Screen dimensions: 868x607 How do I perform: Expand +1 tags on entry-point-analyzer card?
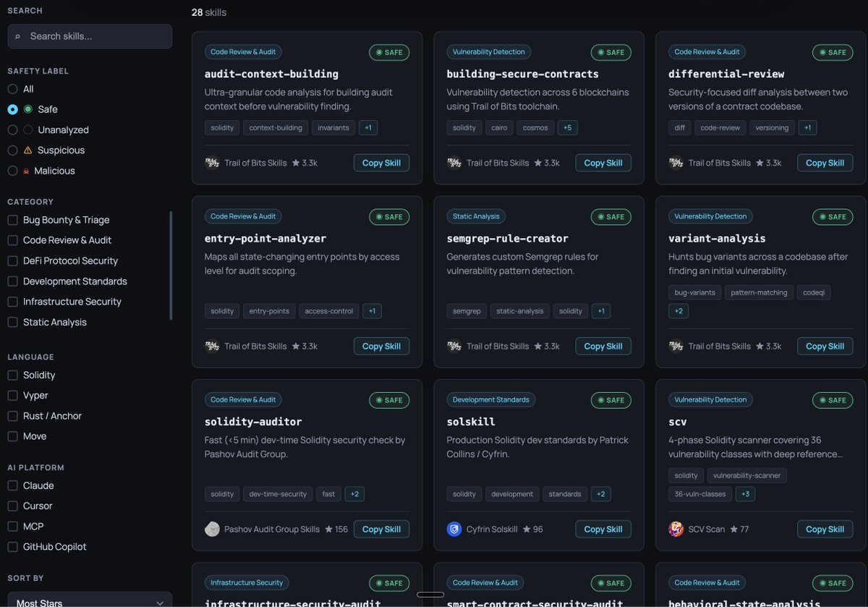pyautogui.click(x=372, y=311)
